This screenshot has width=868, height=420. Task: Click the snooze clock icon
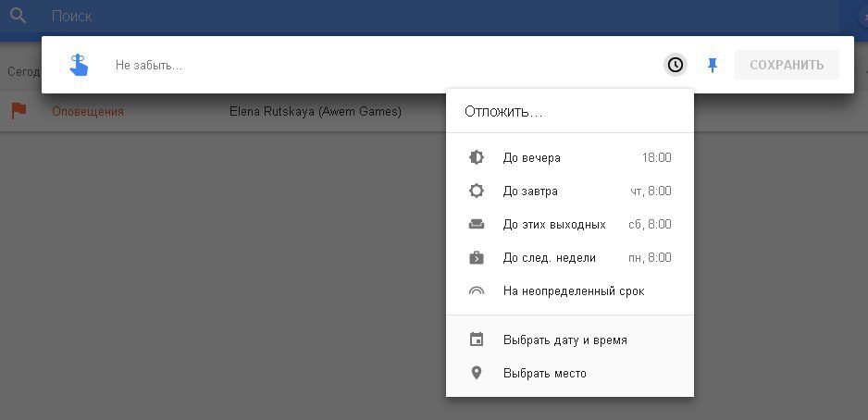(676, 65)
